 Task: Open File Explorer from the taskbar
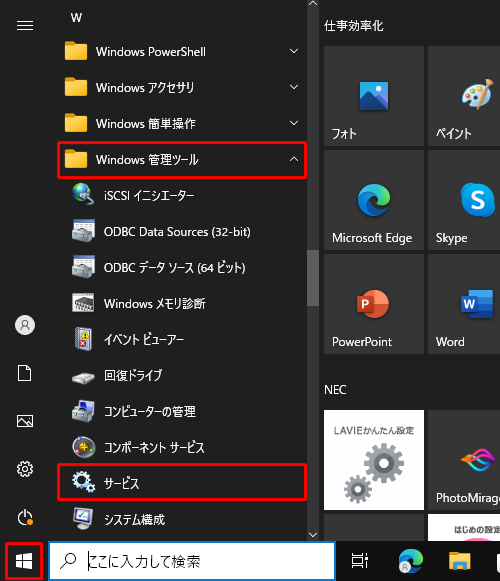click(x=460, y=561)
